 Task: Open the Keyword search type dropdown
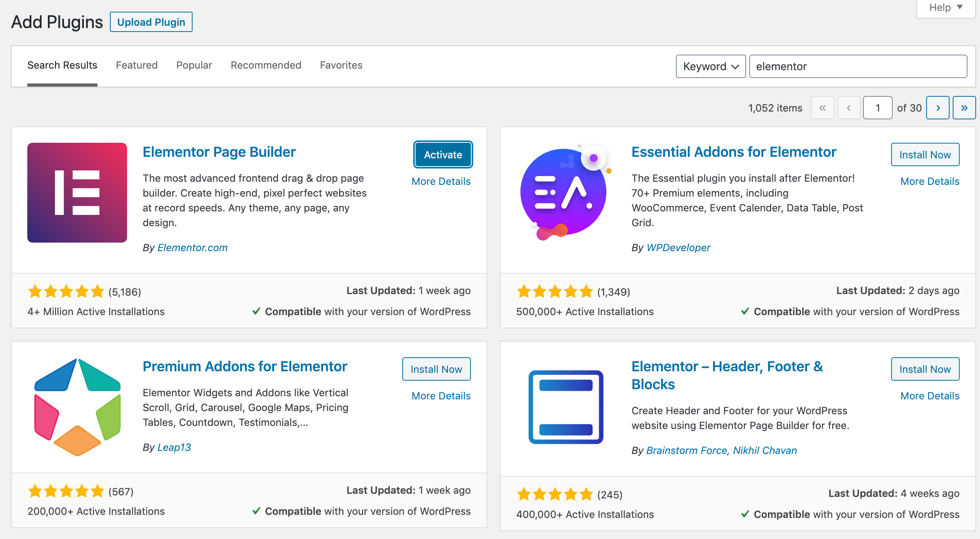(x=710, y=66)
